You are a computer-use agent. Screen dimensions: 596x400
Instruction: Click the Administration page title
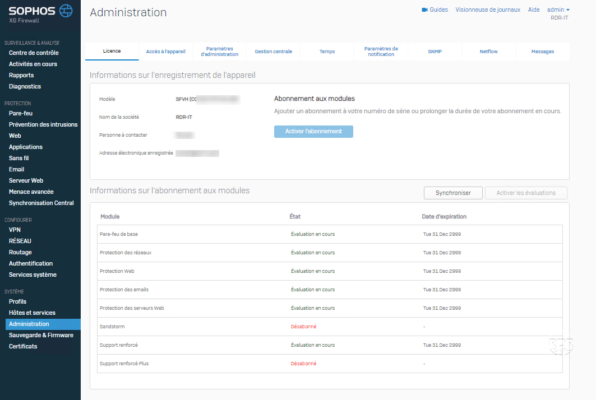coord(128,12)
